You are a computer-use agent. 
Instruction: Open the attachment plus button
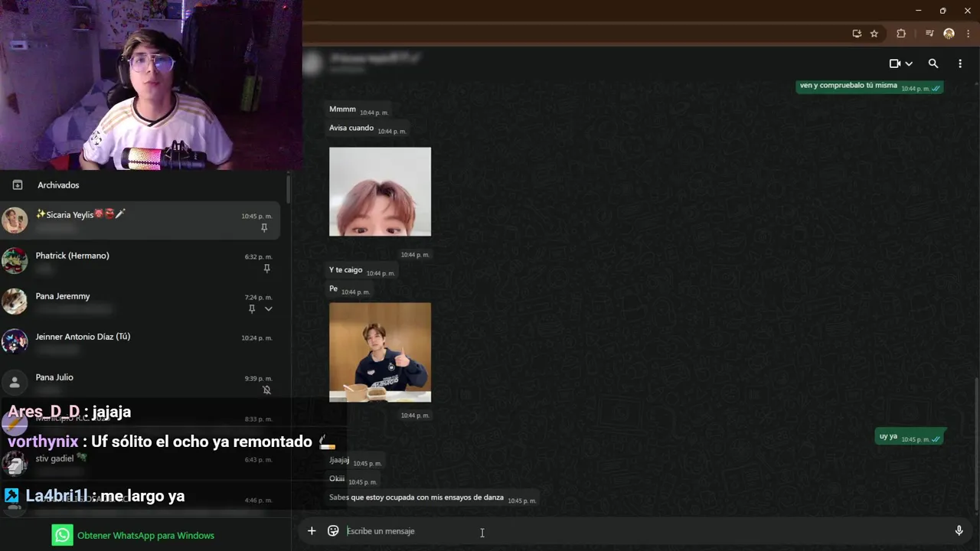[x=312, y=530]
